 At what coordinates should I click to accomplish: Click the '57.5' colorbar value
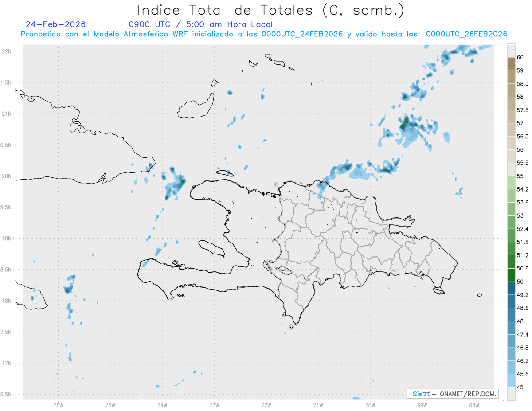coord(523,110)
